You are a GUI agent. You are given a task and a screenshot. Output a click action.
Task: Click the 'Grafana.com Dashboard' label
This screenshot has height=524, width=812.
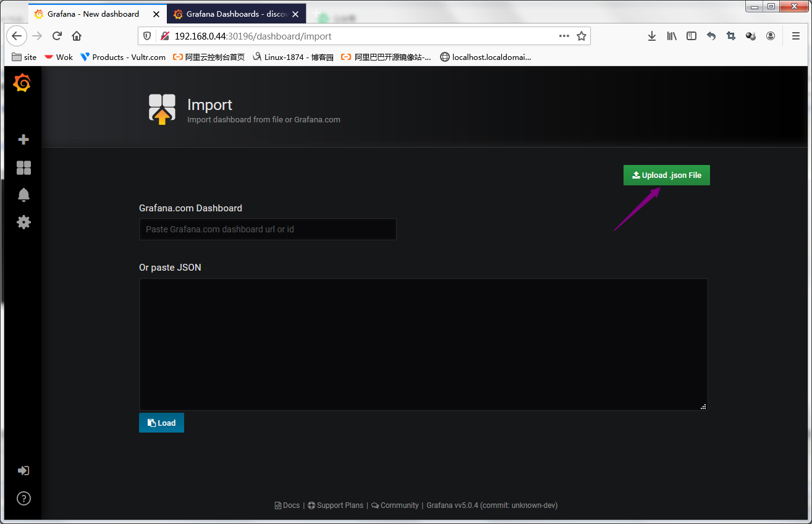tap(190, 208)
